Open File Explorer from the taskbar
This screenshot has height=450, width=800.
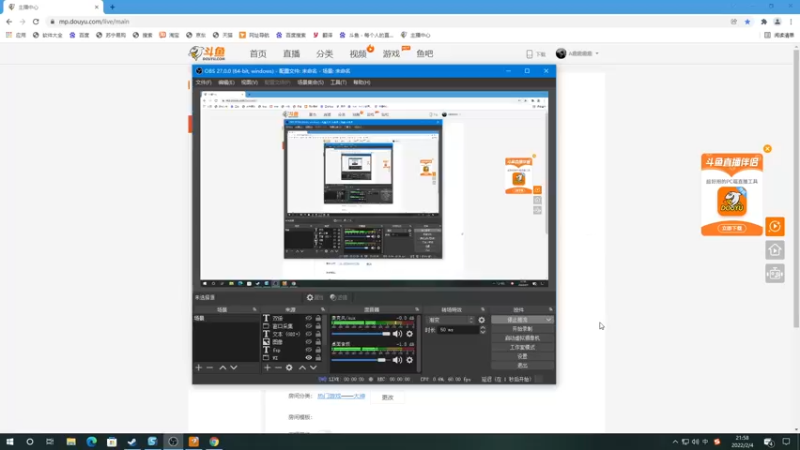(x=71, y=441)
